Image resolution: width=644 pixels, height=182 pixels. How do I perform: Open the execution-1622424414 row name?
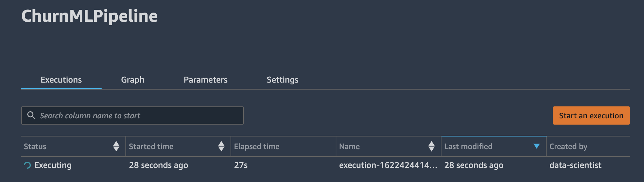(x=388, y=165)
